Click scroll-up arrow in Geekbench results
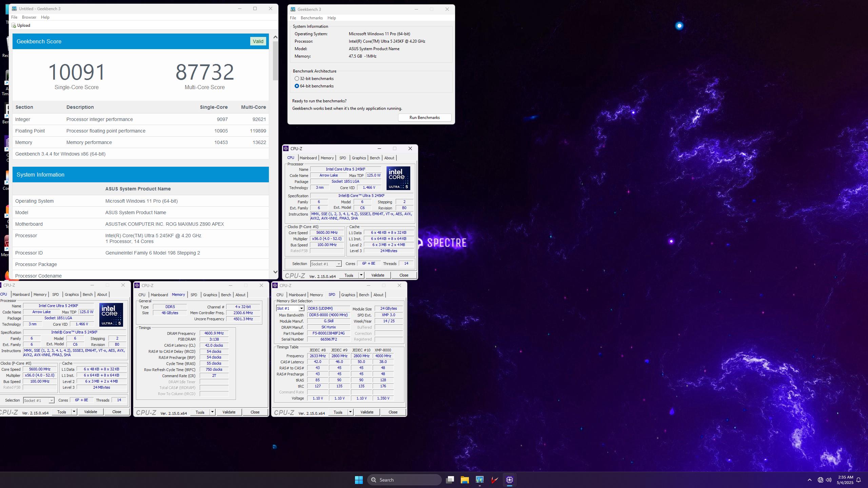Viewport: 868px width, 488px height. coord(275,37)
